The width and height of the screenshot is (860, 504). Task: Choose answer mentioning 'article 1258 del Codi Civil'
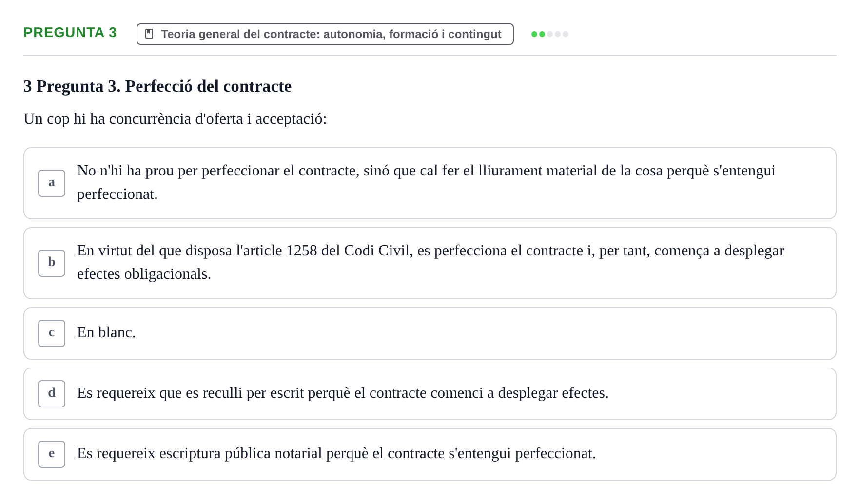pyautogui.click(x=430, y=263)
